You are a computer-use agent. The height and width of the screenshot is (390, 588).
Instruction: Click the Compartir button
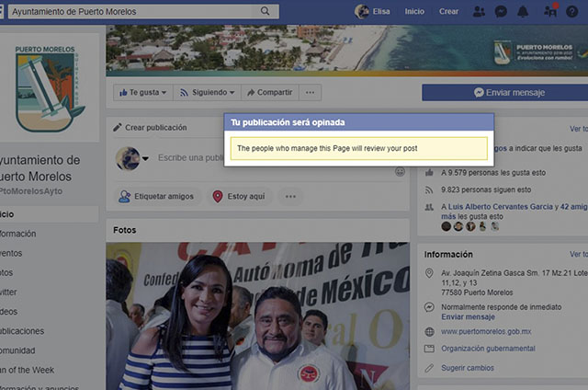tap(268, 92)
